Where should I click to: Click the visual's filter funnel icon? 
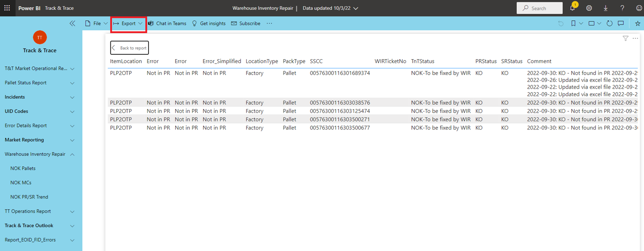click(625, 39)
